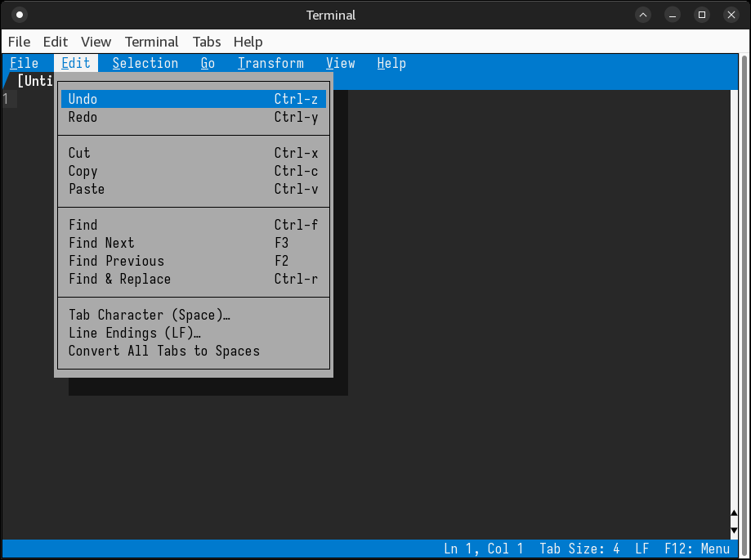Open the editor's Selection menu
The width and height of the screenshot is (751, 560).
(x=145, y=63)
